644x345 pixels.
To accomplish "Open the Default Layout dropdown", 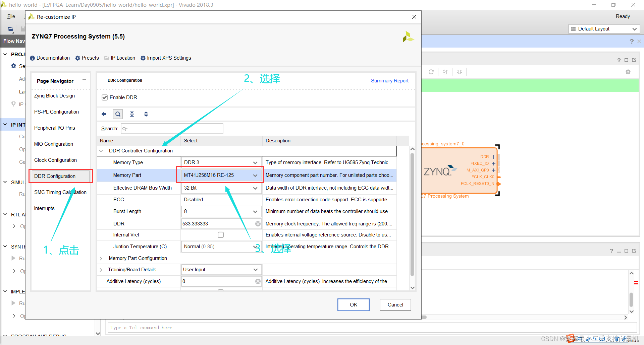I will coord(604,29).
